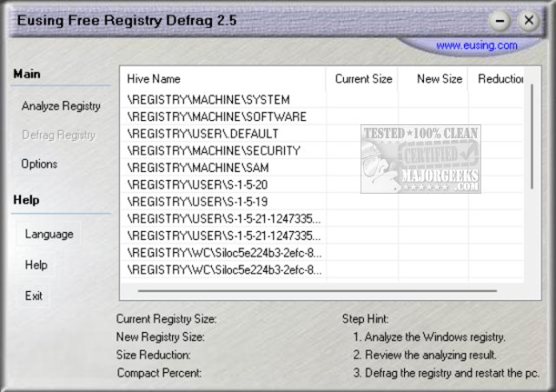Select the \REGISTRY\USER\S-1-5-19 row
Viewport: 556px width, 392px height.
(321, 202)
